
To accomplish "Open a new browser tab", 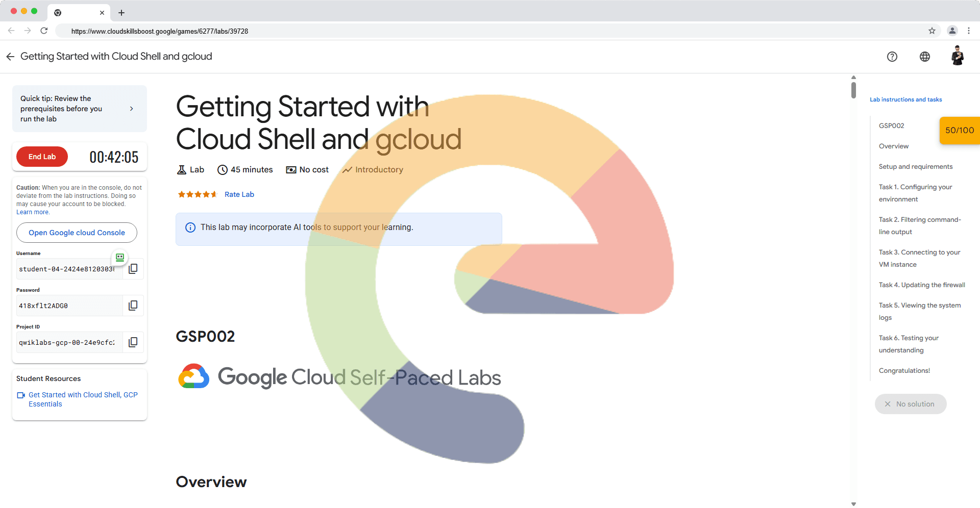I will 121,13.
